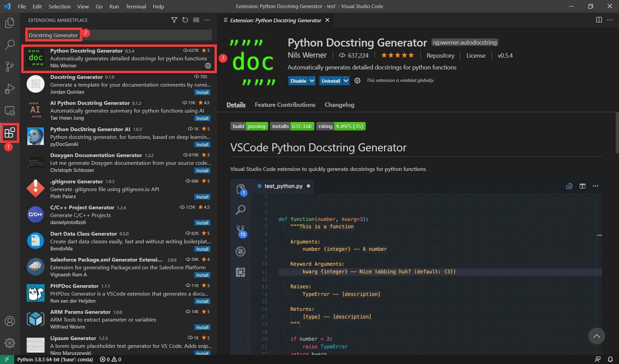Refresh the extensions list
Screen dimensions: 619x364
pos(185,20)
